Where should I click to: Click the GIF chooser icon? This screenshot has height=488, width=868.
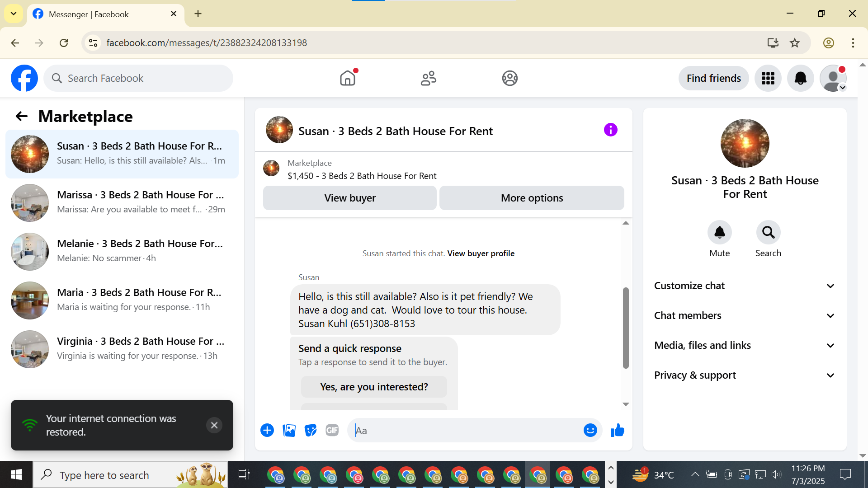tap(332, 431)
